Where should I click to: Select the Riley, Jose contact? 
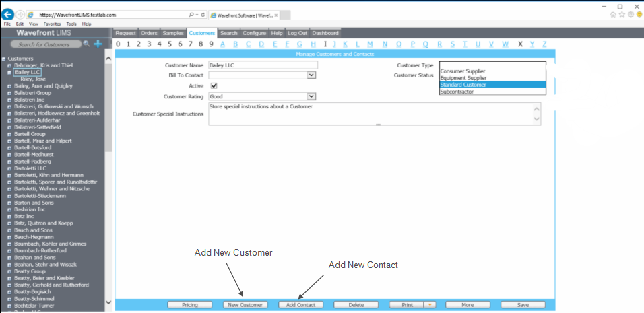pos(33,79)
